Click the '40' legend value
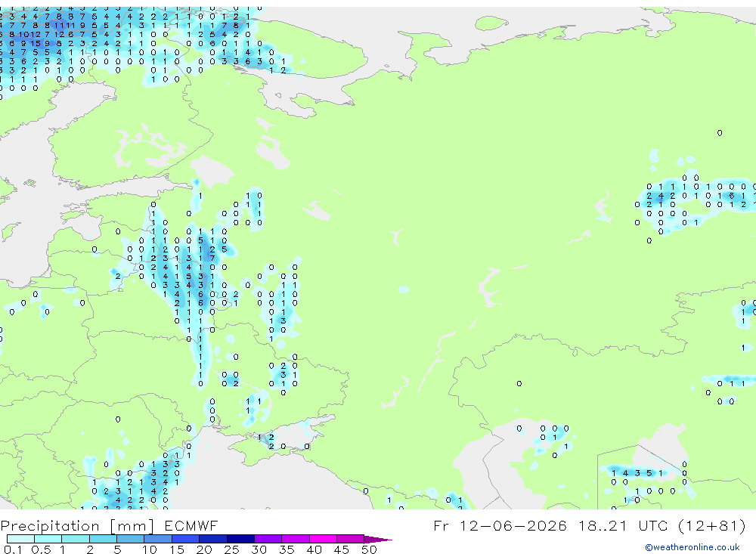756x554 pixels. pyautogui.click(x=314, y=549)
